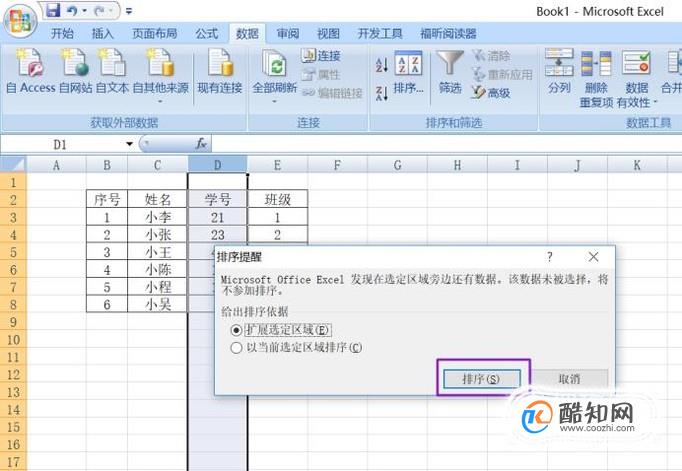
Task: Select the 数据 ribbon tab
Action: [x=247, y=33]
